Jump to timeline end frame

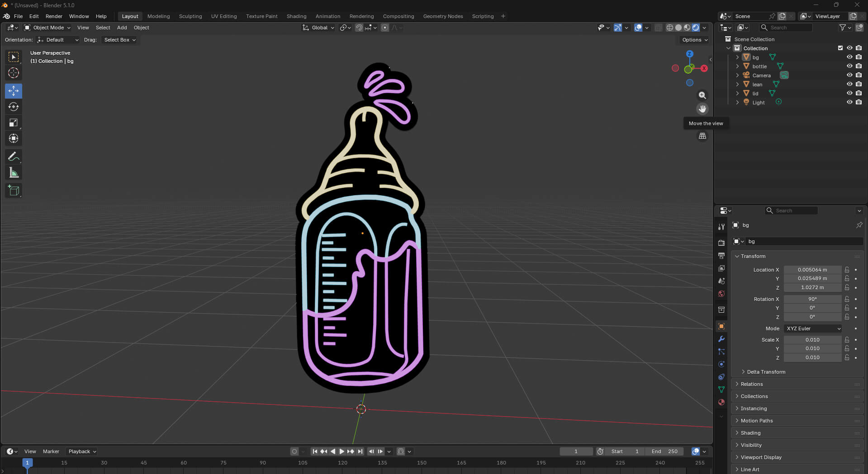[360, 451]
